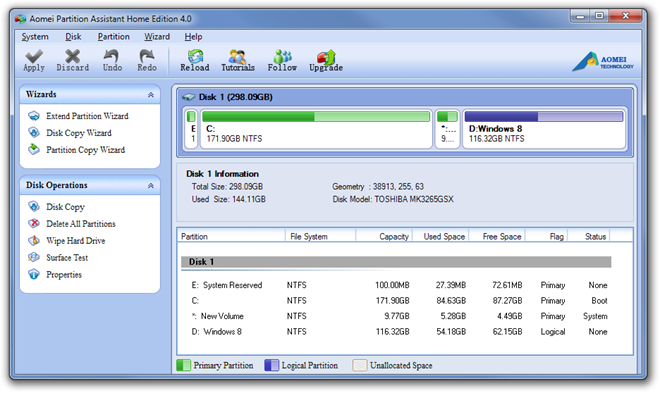This screenshot has height=393, width=660.
Task: Click the Upgrade toolbar icon
Action: [x=326, y=56]
